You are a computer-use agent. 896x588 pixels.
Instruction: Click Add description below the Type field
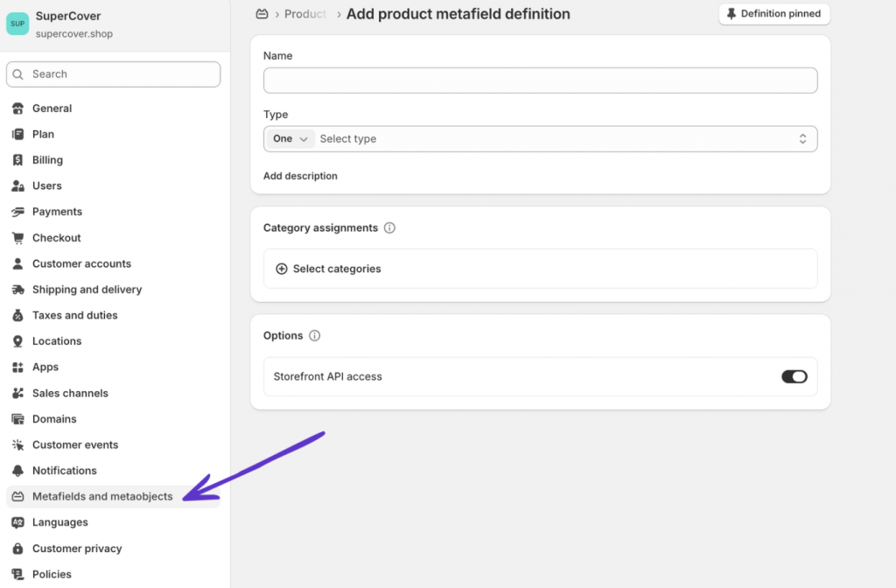pos(300,175)
